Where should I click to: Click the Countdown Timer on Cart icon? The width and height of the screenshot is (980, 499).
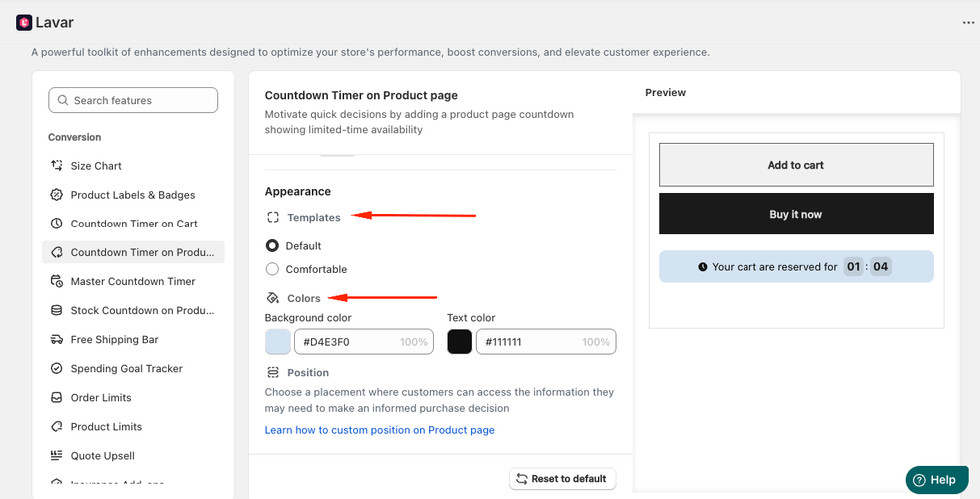point(57,224)
